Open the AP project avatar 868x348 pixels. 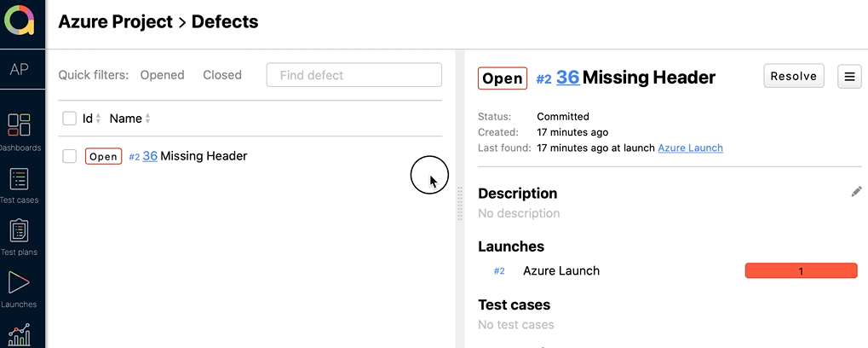click(19, 70)
